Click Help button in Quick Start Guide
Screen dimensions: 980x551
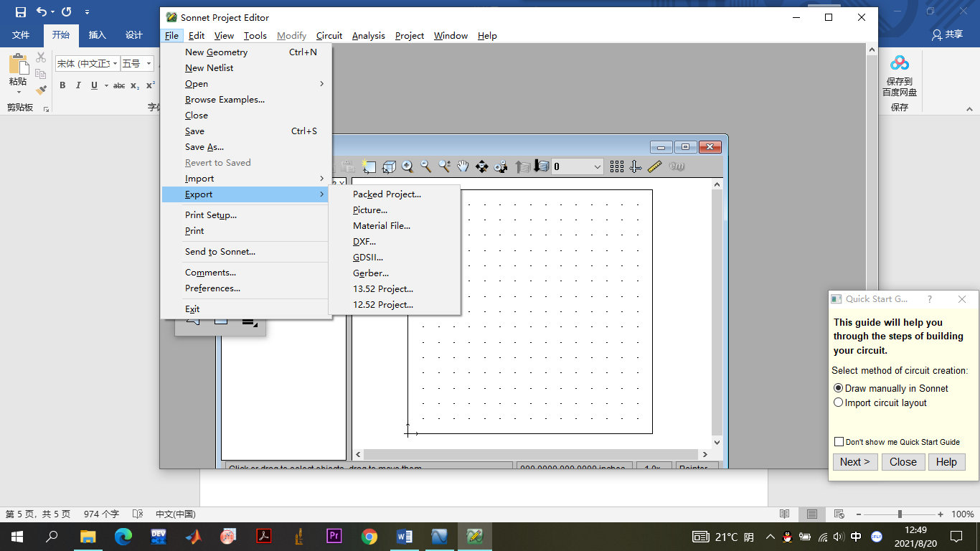[946, 462]
